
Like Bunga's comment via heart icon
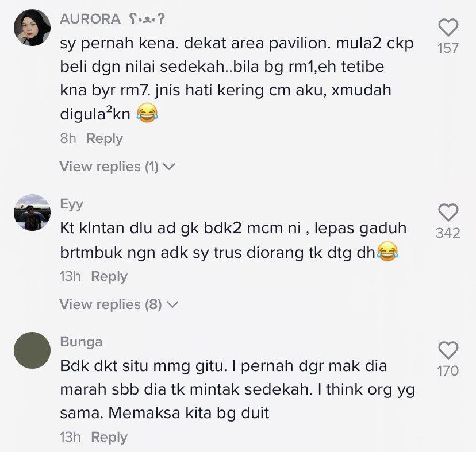[448, 350]
